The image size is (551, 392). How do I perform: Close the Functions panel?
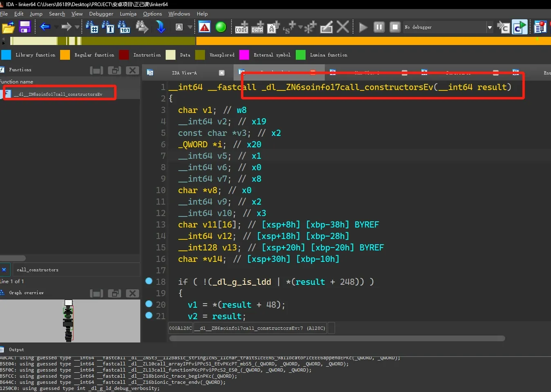point(132,70)
